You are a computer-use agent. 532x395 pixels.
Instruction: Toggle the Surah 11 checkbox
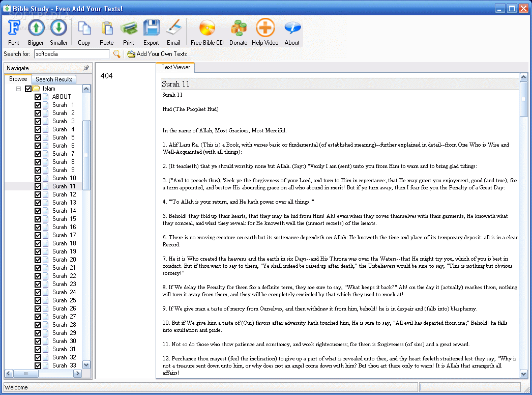pos(38,186)
